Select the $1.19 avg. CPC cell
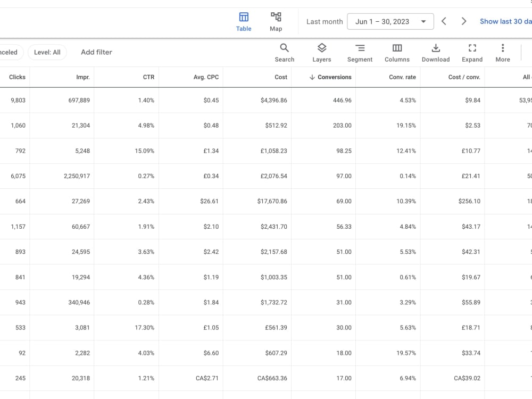Screen dimensions: 532x399 211,277
